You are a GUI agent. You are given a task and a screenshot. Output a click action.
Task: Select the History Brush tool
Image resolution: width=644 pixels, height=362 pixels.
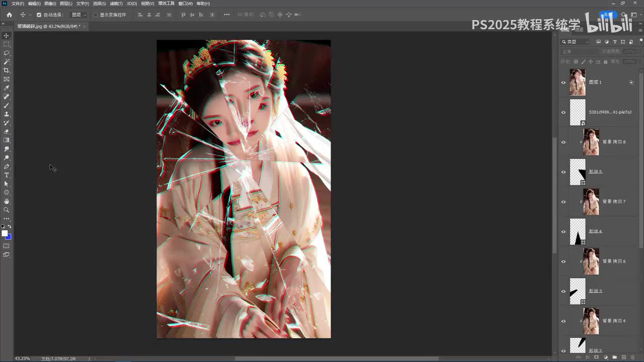[7, 123]
